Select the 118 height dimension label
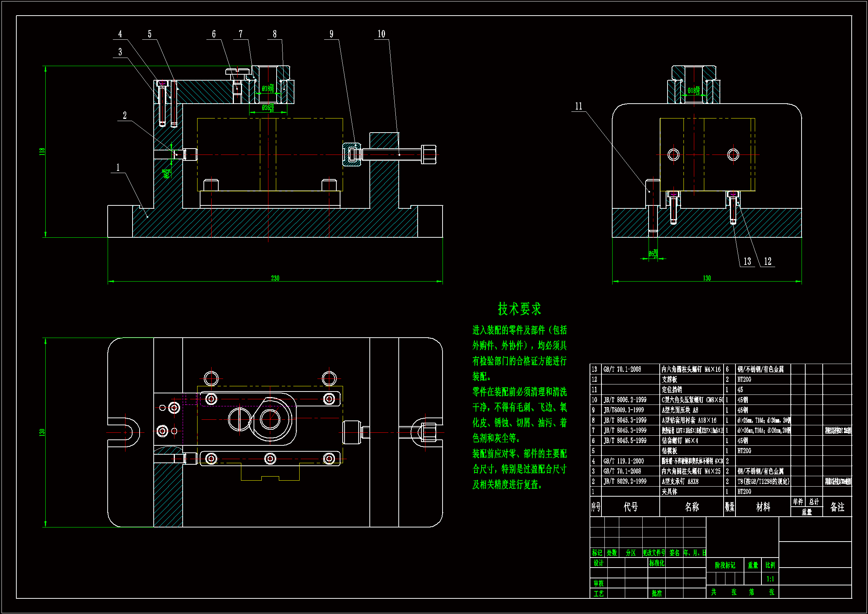This screenshot has height=614, width=868. coord(42,151)
